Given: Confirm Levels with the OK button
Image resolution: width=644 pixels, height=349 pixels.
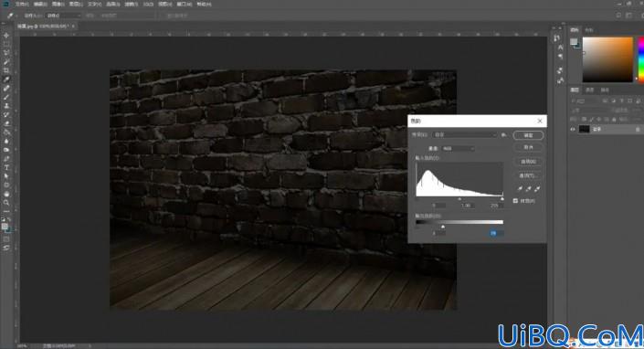Looking at the screenshot, I should point(528,135).
